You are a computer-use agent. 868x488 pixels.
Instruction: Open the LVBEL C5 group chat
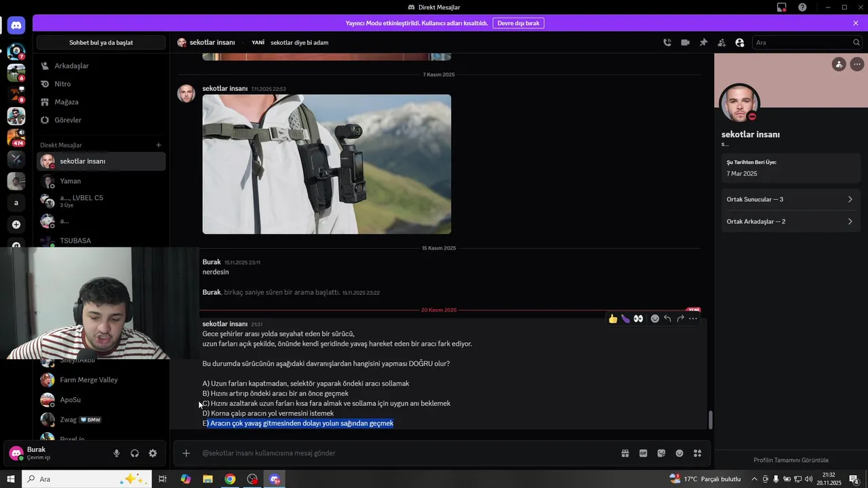pyautogui.click(x=101, y=201)
